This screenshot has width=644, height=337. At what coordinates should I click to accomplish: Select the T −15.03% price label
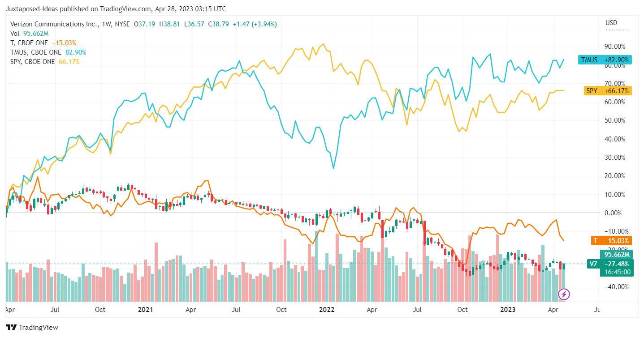(x=611, y=241)
